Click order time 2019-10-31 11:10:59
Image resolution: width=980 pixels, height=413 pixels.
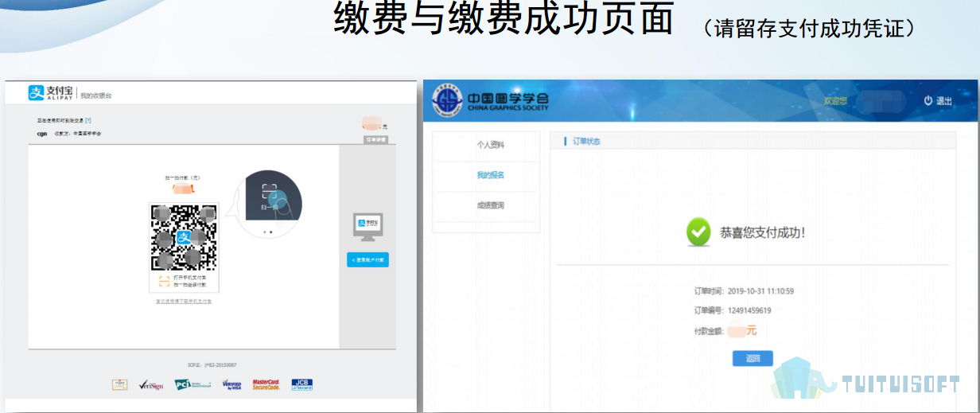(x=760, y=291)
